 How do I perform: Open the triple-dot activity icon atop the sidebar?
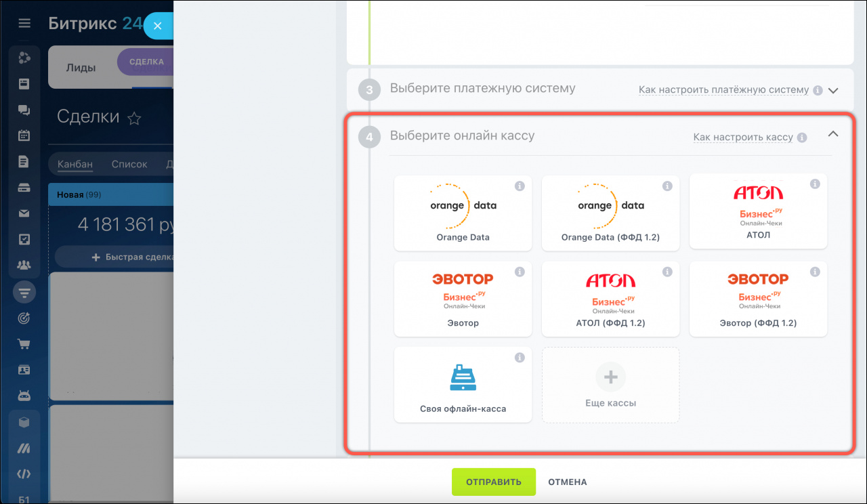[24, 58]
